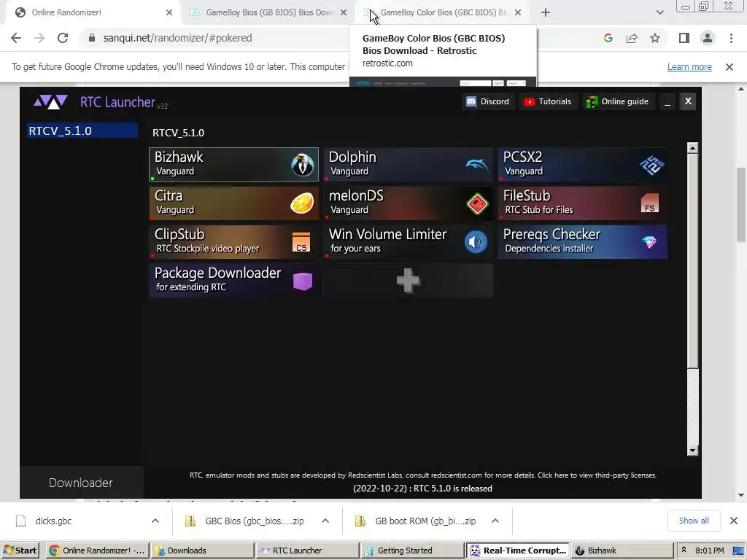The image size is (747, 560).
Task: Click the FileStub FS icon
Action: click(650, 203)
